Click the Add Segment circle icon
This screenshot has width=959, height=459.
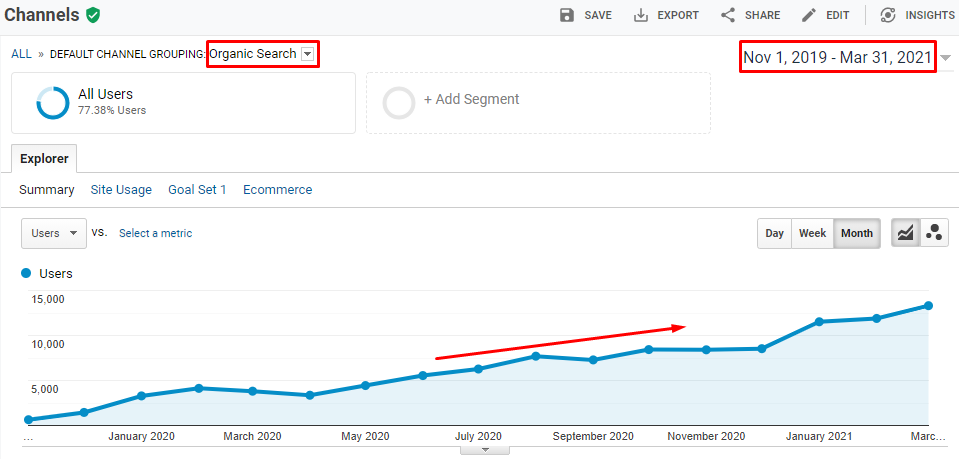tap(399, 103)
